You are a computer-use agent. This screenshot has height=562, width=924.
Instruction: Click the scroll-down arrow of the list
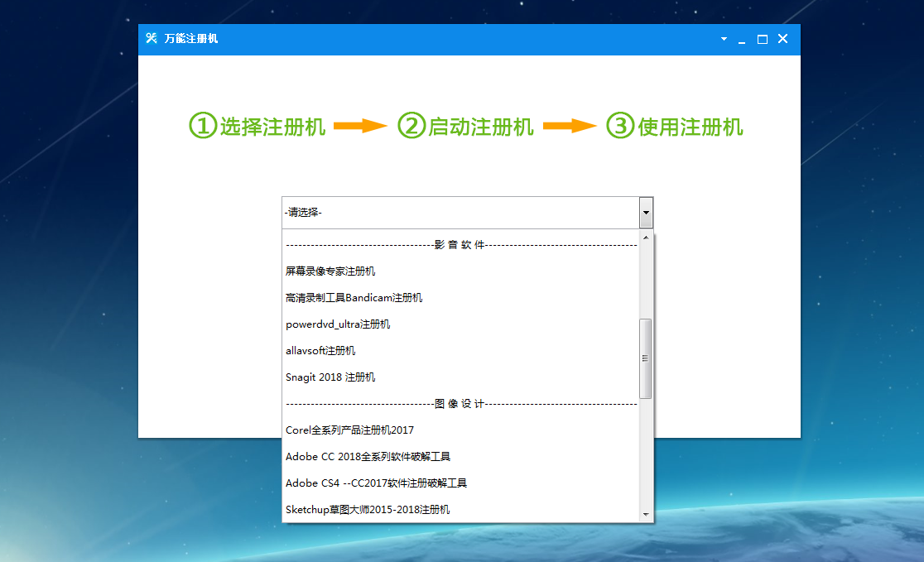coord(645,516)
